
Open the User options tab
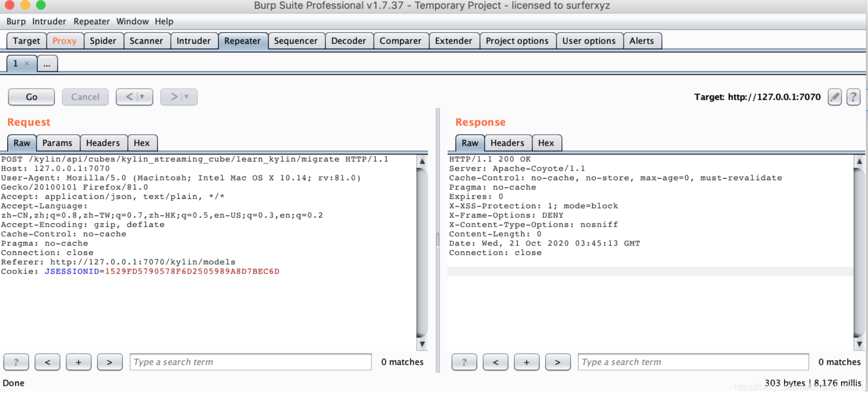[589, 41]
